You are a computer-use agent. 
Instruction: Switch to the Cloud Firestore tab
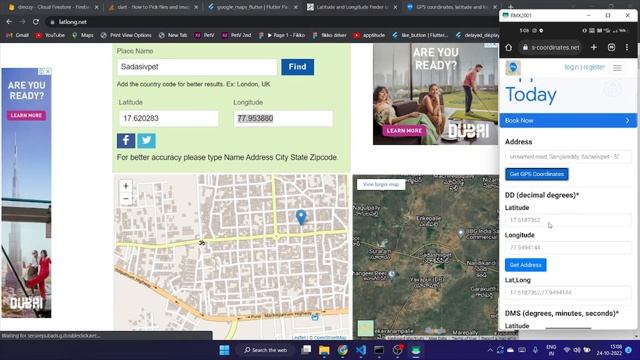click(x=53, y=7)
